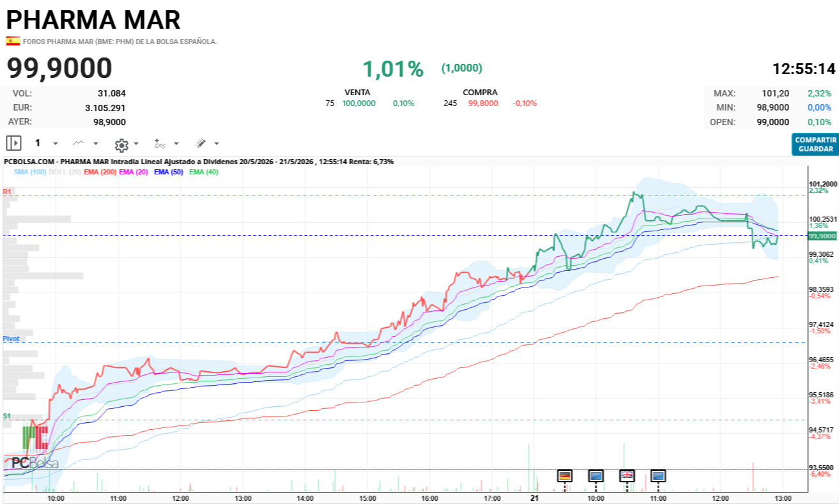The image size is (839, 504).
Task: Click the 1,01% change percentage
Action: pyautogui.click(x=393, y=69)
